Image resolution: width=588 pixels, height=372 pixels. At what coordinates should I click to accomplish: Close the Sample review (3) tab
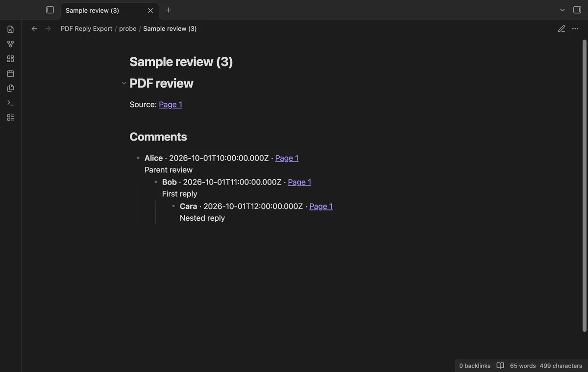click(x=150, y=10)
